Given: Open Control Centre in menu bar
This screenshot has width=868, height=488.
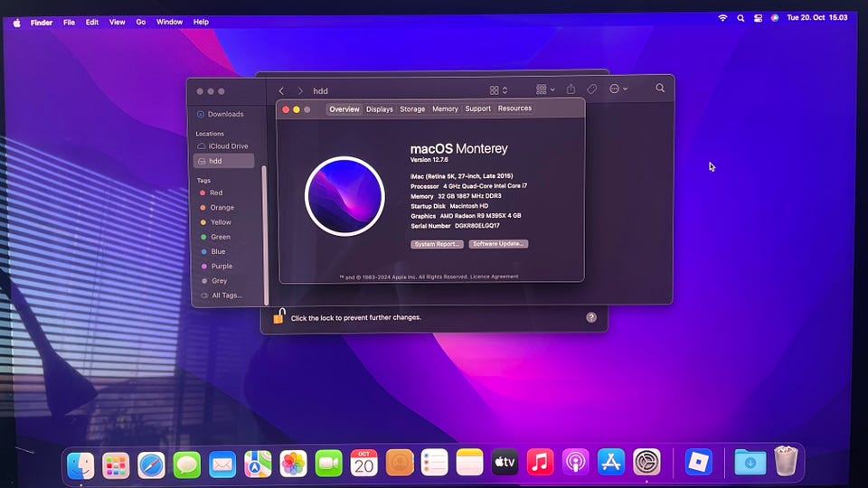Looking at the screenshot, I should (758, 18).
